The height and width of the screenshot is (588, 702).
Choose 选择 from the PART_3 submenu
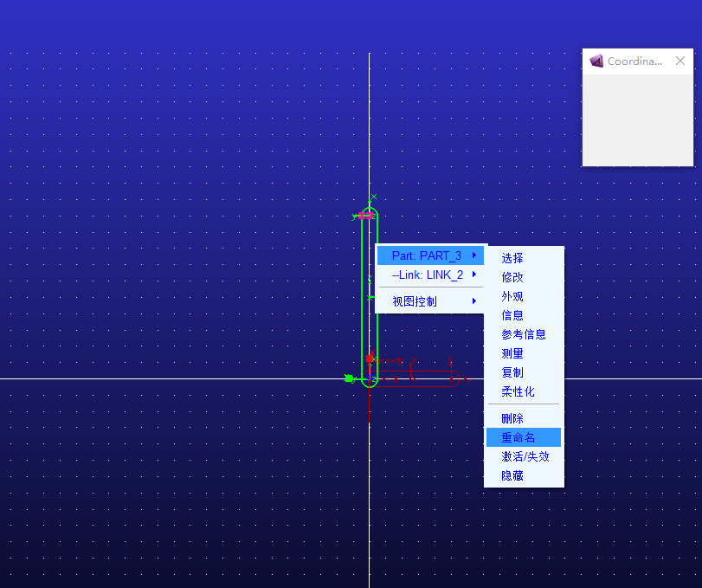point(512,258)
